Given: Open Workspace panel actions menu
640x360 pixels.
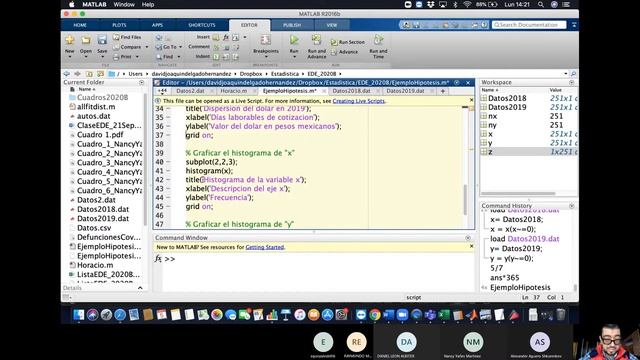Looking at the screenshot, I should point(571,82).
